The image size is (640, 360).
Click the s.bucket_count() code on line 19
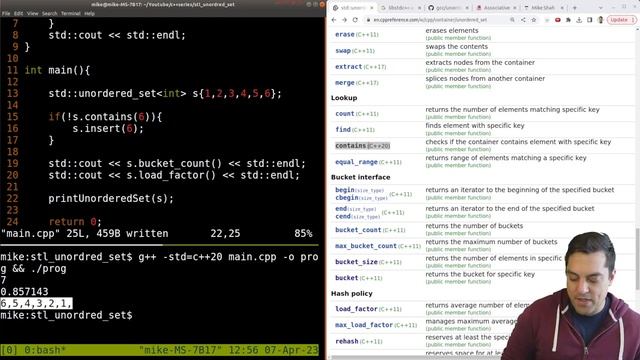[174, 164]
